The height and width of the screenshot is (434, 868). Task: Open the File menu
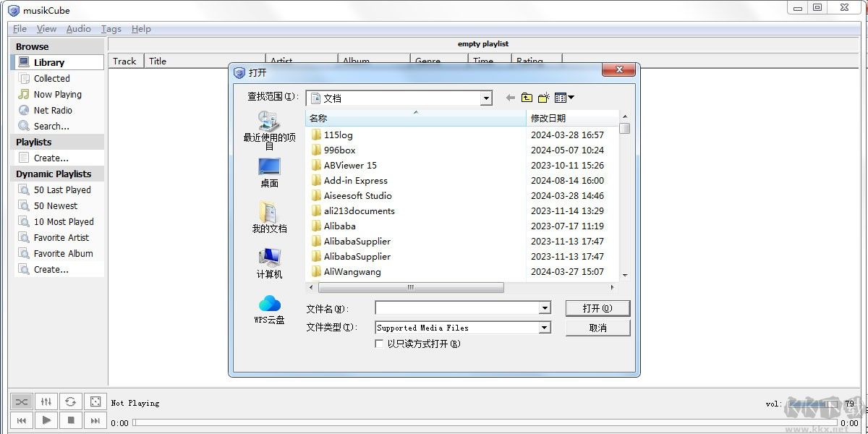(20, 29)
